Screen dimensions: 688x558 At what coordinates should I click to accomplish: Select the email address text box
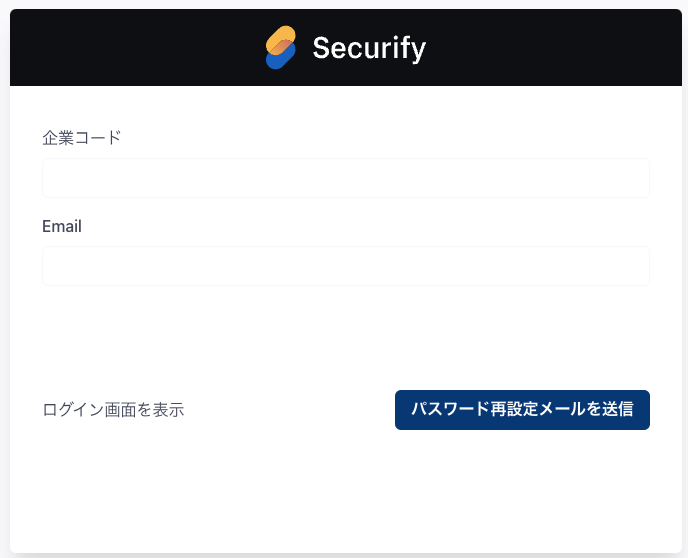(x=346, y=266)
